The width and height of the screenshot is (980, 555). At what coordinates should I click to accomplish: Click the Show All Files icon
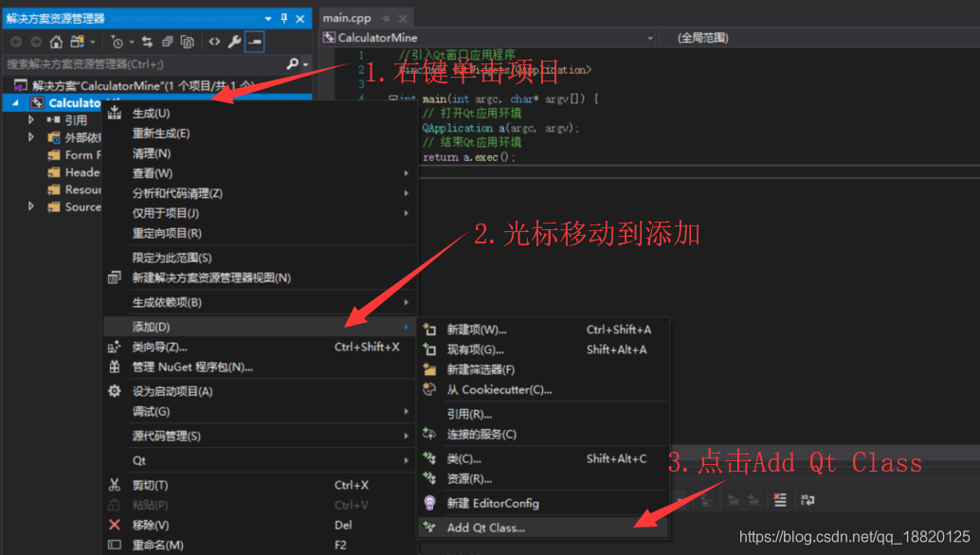(187, 42)
